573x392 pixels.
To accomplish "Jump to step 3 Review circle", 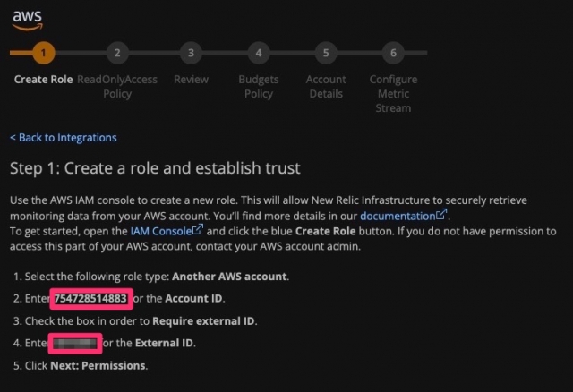I will tap(191, 53).
